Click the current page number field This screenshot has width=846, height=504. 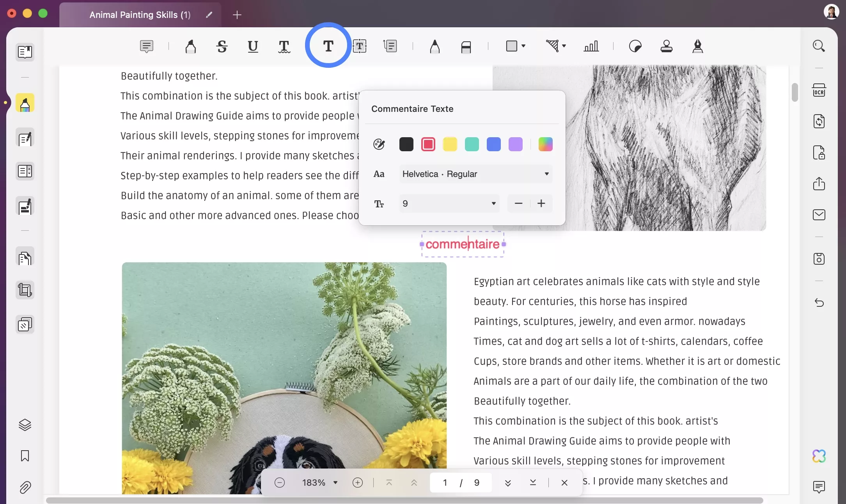(x=445, y=483)
